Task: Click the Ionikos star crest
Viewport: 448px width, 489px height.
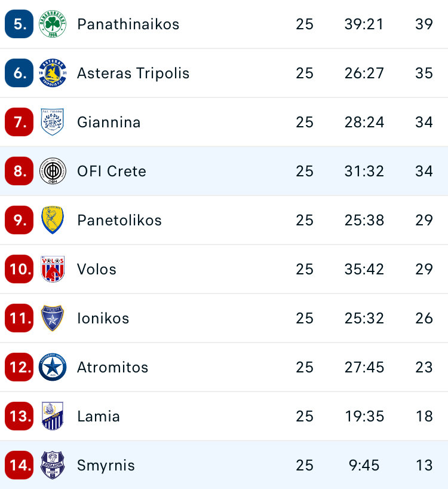Action: 53,319
